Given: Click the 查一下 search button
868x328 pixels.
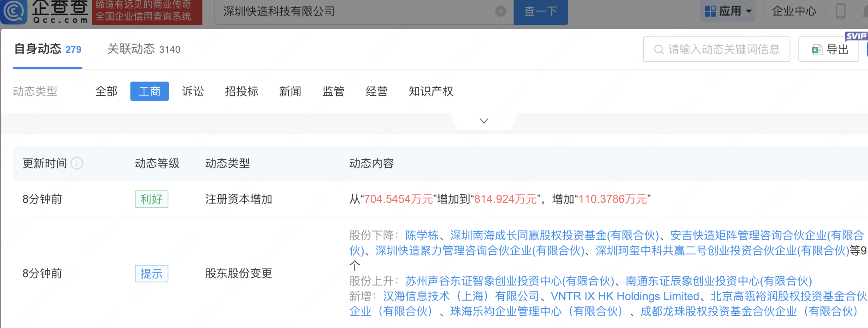Looking at the screenshot, I should [x=540, y=12].
